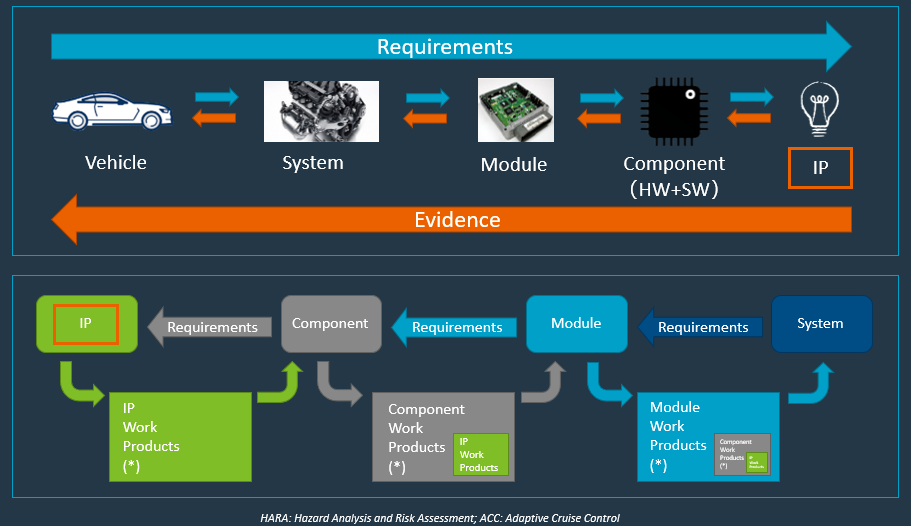Click the black chip component icon
Viewport: 911px width, 526px height.
tap(673, 111)
